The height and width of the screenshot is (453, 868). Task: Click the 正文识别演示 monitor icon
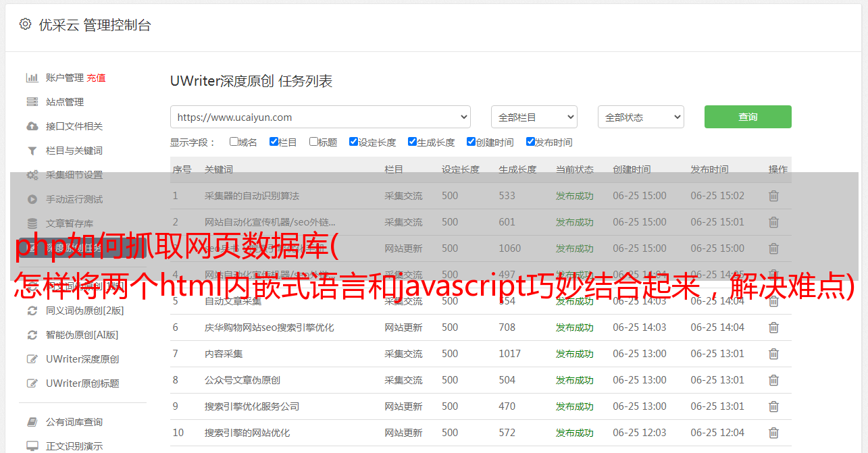pyautogui.click(x=32, y=446)
